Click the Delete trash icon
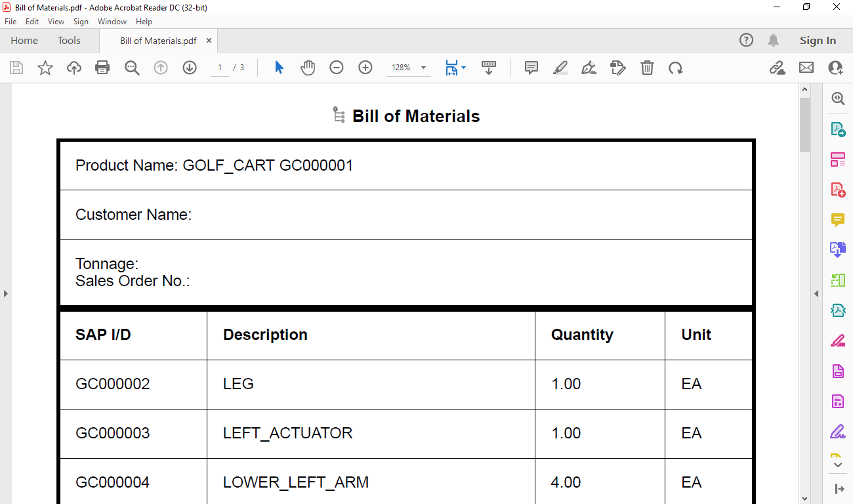This screenshot has width=853, height=504. tap(647, 68)
